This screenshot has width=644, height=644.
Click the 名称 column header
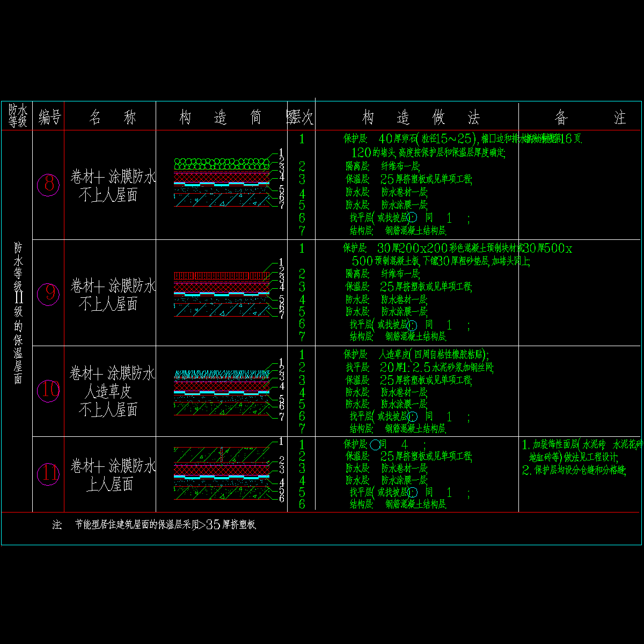(x=112, y=117)
